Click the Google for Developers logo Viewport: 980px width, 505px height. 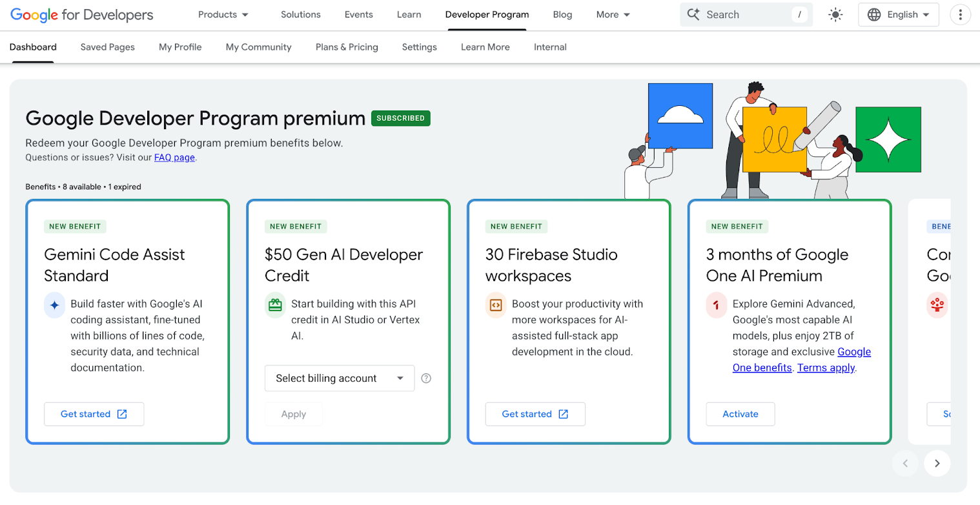pos(82,15)
